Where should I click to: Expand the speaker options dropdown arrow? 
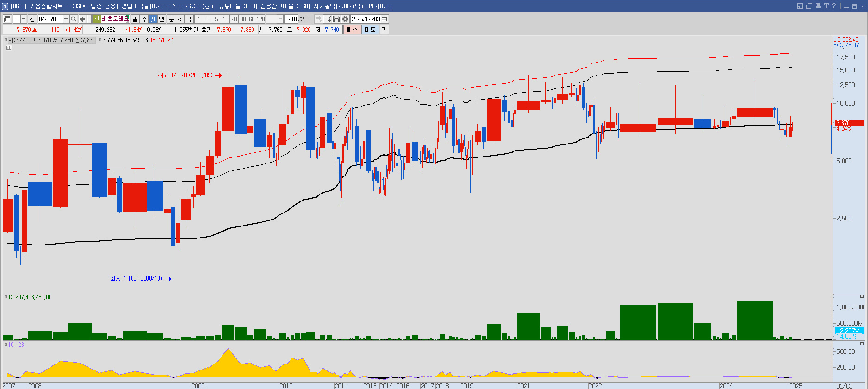click(89, 19)
